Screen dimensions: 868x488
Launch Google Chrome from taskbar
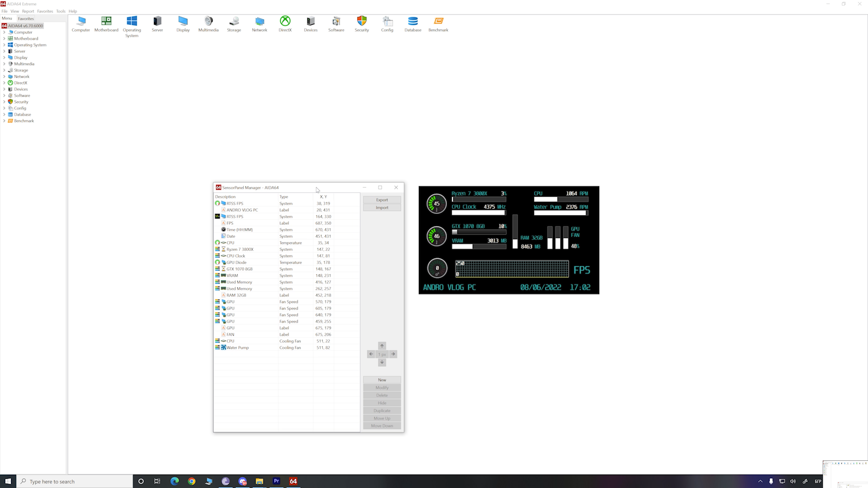click(x=192, y=481)
